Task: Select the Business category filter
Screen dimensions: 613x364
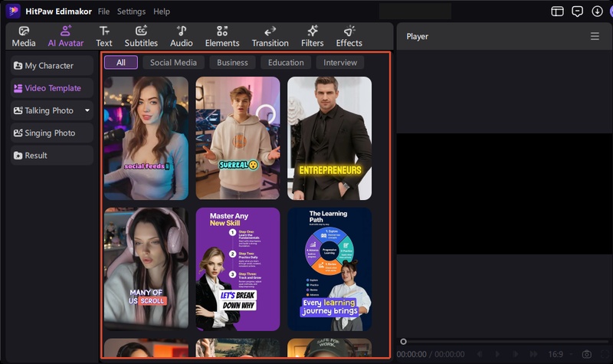Action: (232, 63)
